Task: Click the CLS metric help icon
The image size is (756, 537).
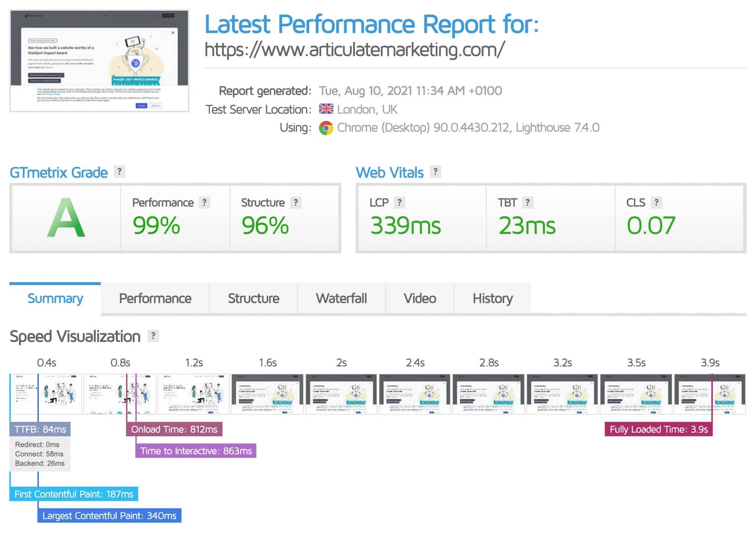Action: coord(656,202)
